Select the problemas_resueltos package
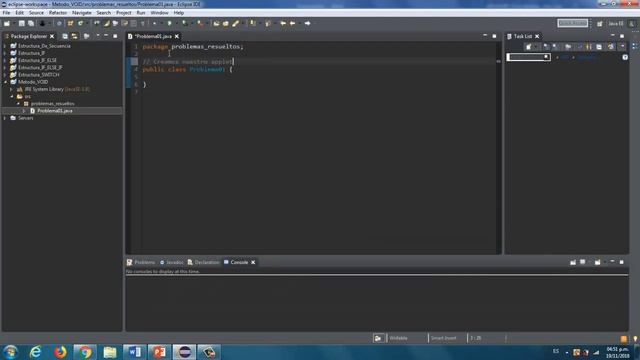Viewport: 640px width, 360px height. 53,104
